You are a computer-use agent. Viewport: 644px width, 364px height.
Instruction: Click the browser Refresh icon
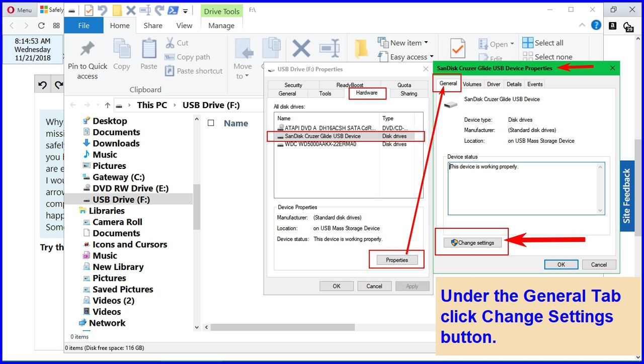(41, 25)
